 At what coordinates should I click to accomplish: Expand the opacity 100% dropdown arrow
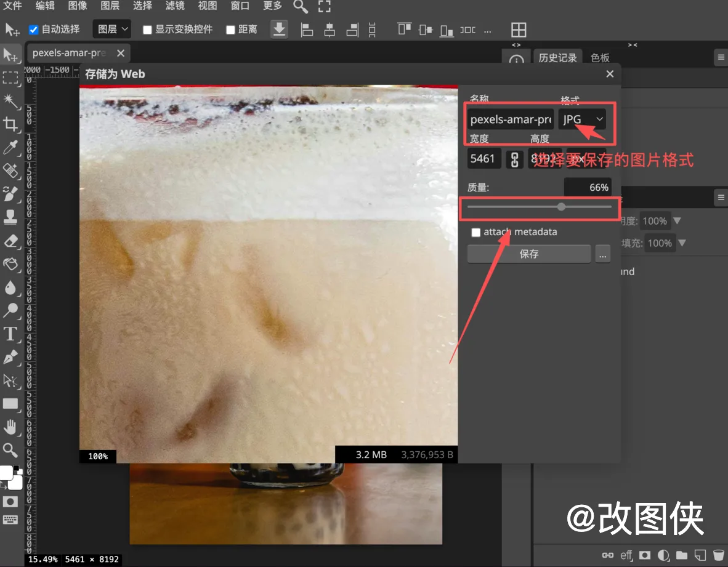click(x=677, y=221)
